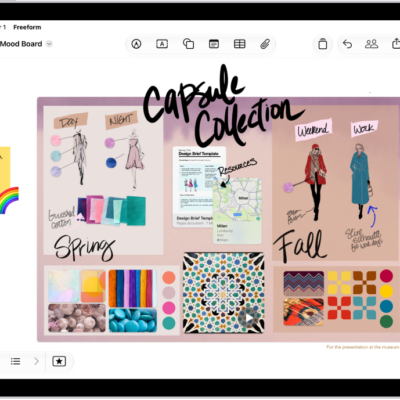Screen dimensions: 400x400
Task: Select the red checker pattern tile
Action: 339,308
